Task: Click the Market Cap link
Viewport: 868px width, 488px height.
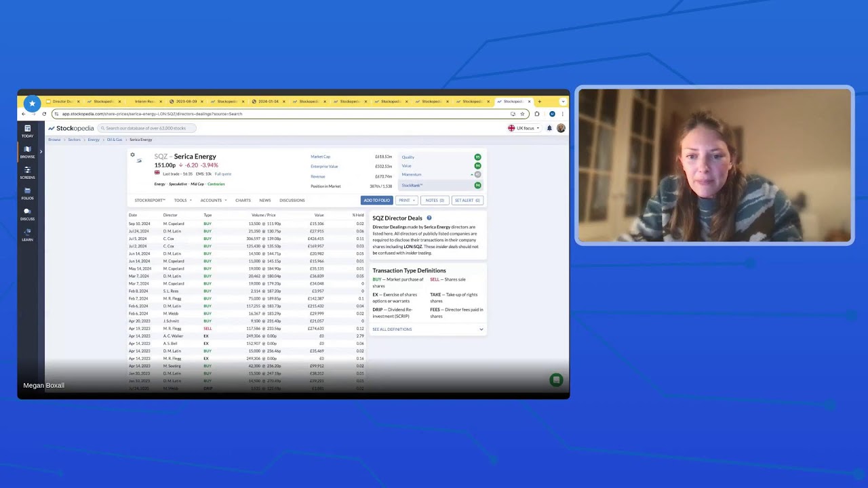Action: 320,157
